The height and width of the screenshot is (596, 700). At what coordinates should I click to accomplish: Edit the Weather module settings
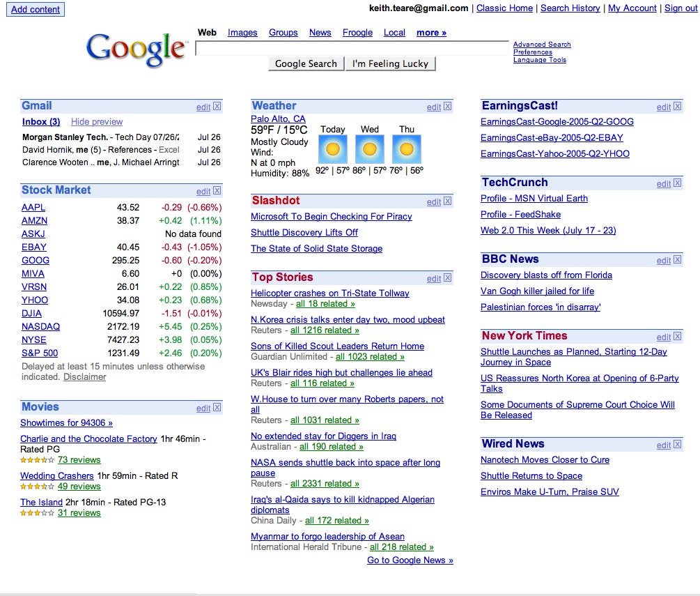(434, 107)
